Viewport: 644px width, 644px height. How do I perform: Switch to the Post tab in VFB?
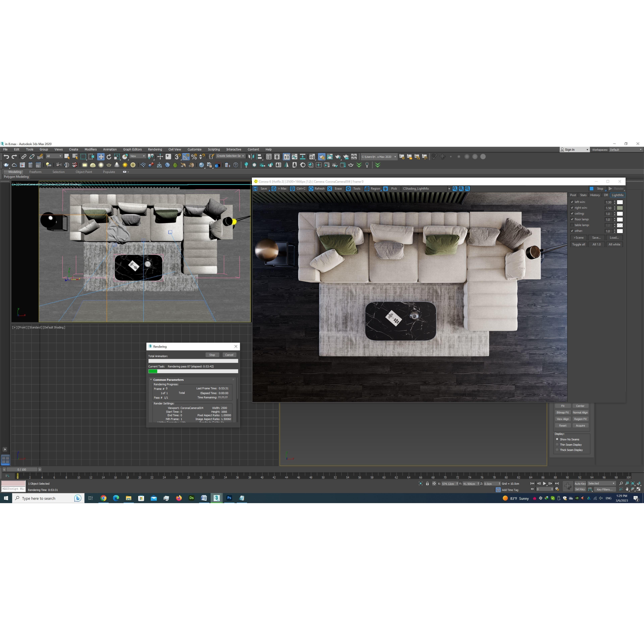[573, 195]
